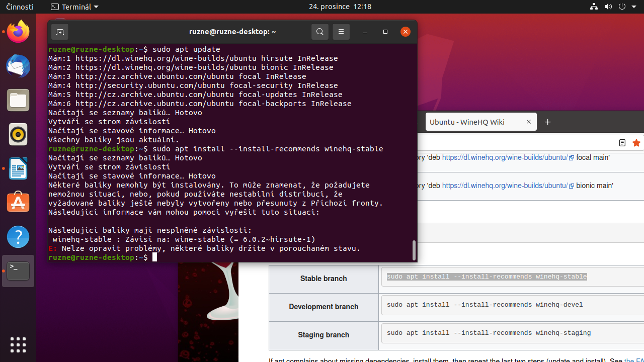
Task: Open the terminal hamburger menu
Action: coord(341,32)
